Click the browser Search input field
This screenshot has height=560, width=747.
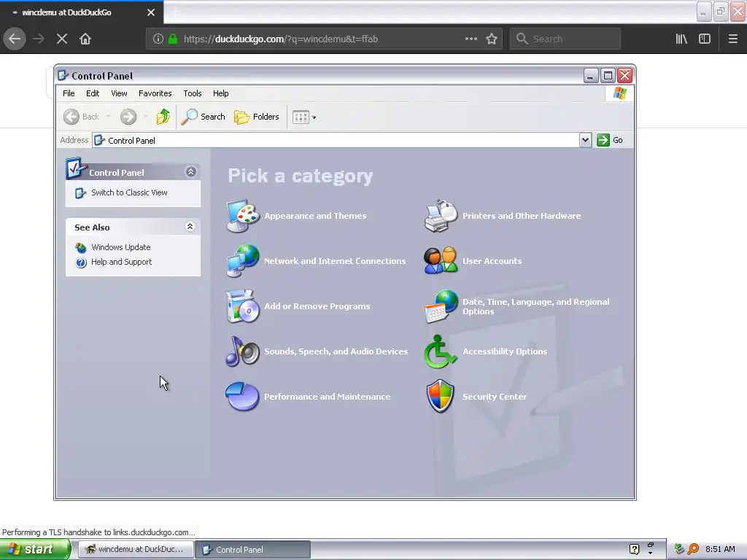click(x=565, y=39)
